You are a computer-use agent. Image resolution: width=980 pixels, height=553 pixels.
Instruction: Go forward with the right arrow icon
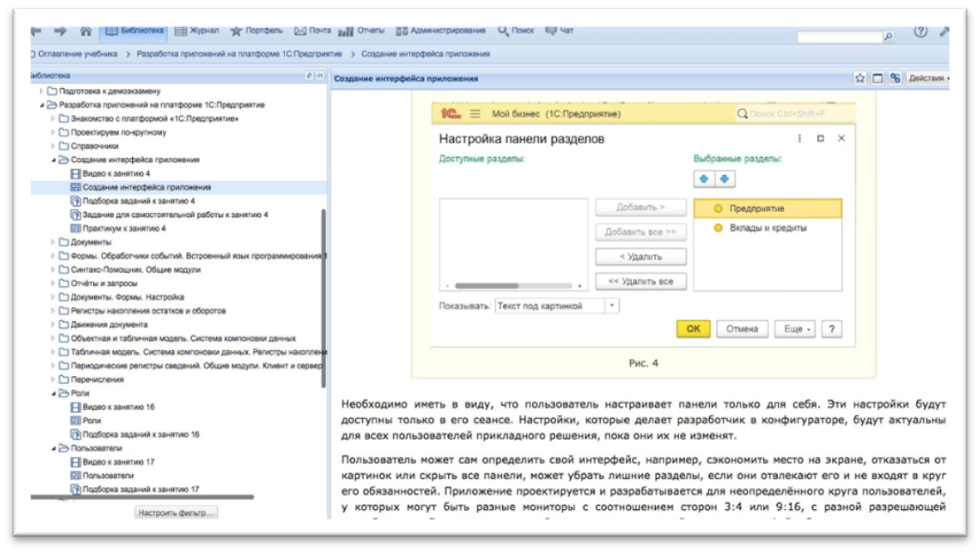point(60,31)
